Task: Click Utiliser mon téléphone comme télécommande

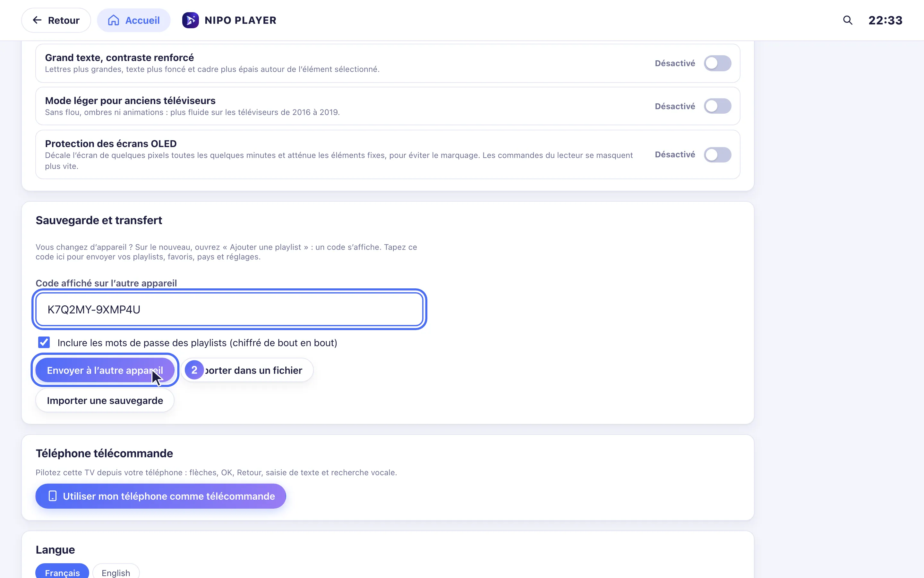Action: click(x=160, y=496)
